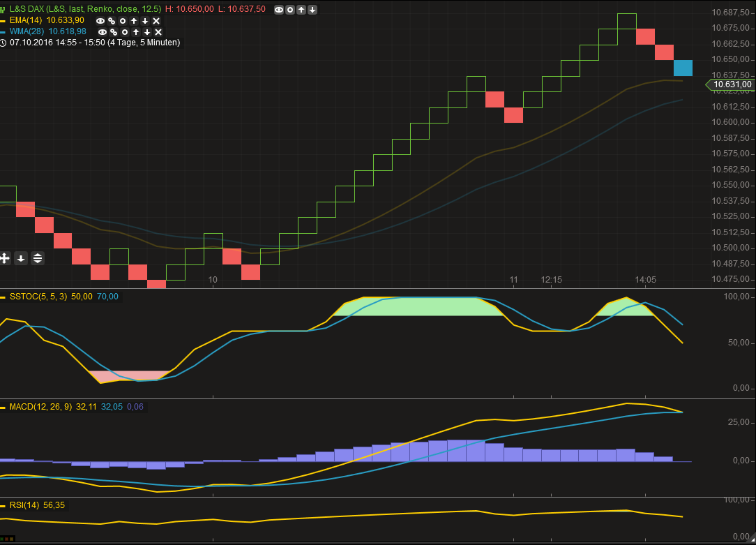Toggle the L&S DAX series eye icon
This screenshot has height=545, width=756.
[278, 10]
